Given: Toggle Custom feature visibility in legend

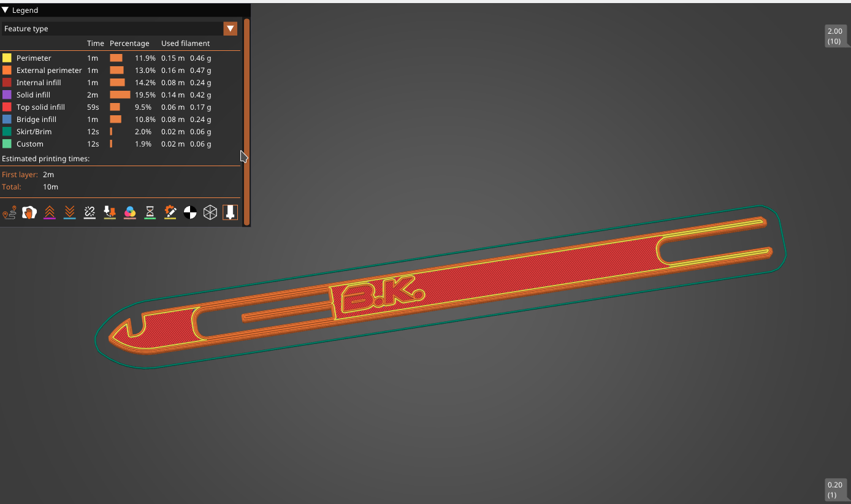Looking at the screenshot, I should [120, 144].
